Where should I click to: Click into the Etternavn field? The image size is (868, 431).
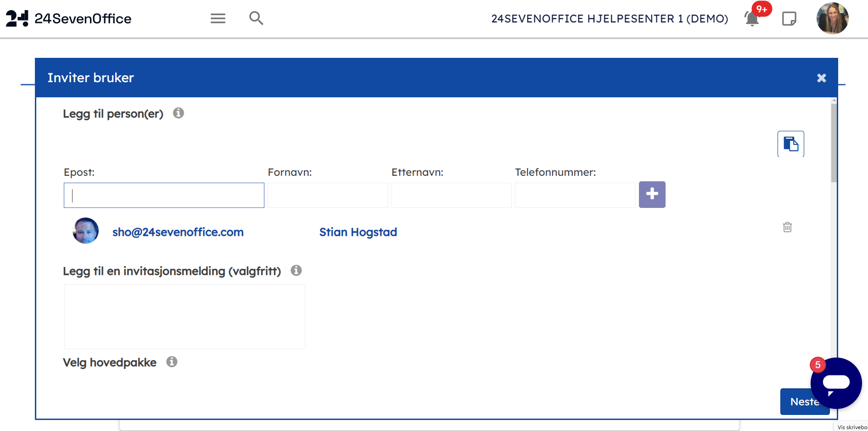pyautogui.click(x=451, y=196)
